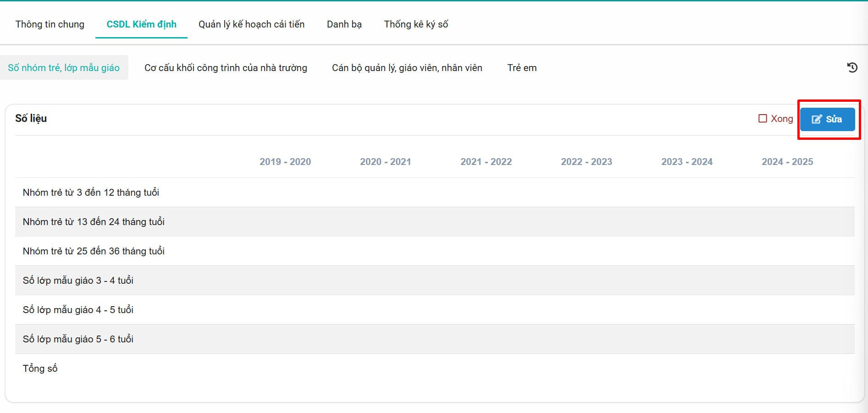The image size is (868, 413).
Task: Click the history clock icon
Action: tap(852, 68)
